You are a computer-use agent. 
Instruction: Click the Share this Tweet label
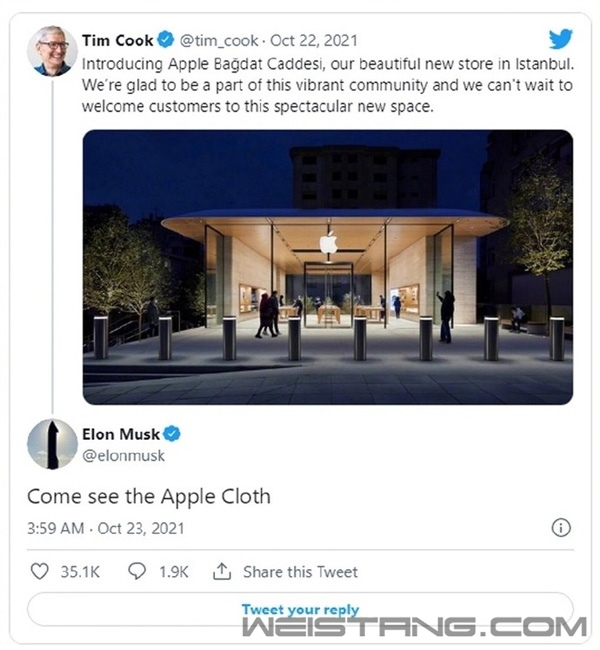click(x=300, y=572)
